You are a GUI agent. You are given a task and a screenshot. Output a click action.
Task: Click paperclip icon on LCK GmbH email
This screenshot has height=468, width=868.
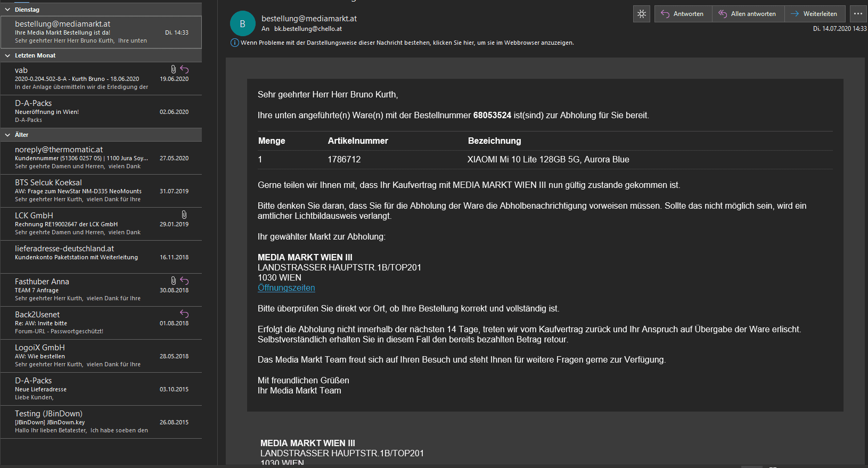point(184,215)
